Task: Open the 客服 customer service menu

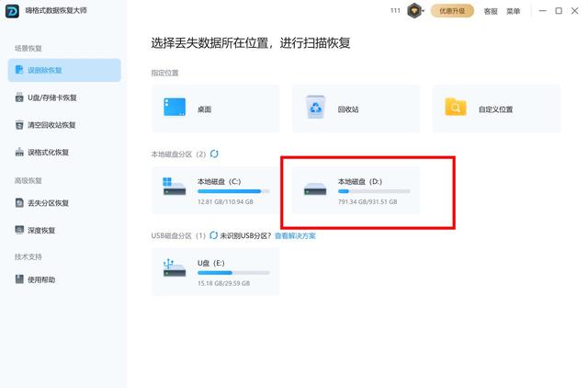Action: pos(491,11)
